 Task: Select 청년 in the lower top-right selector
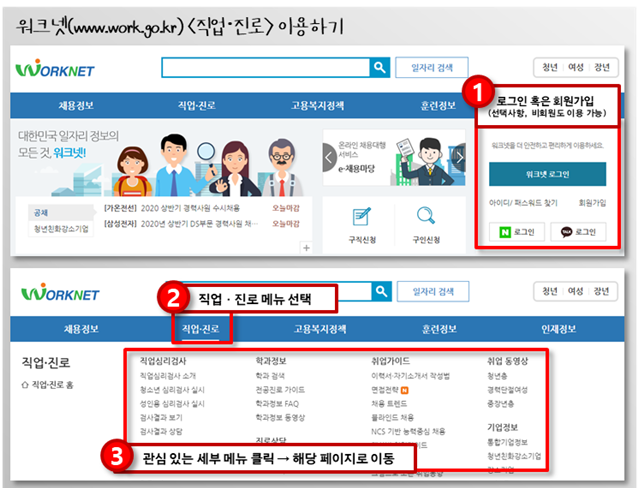(x=550, y=291)
